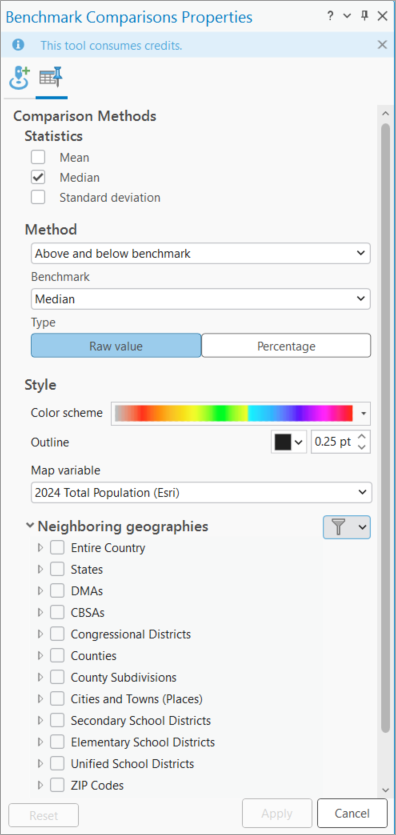The height and width of the screenshot is (835, 396).
Task: Select the Percentage type button
Action: (286, 346)
